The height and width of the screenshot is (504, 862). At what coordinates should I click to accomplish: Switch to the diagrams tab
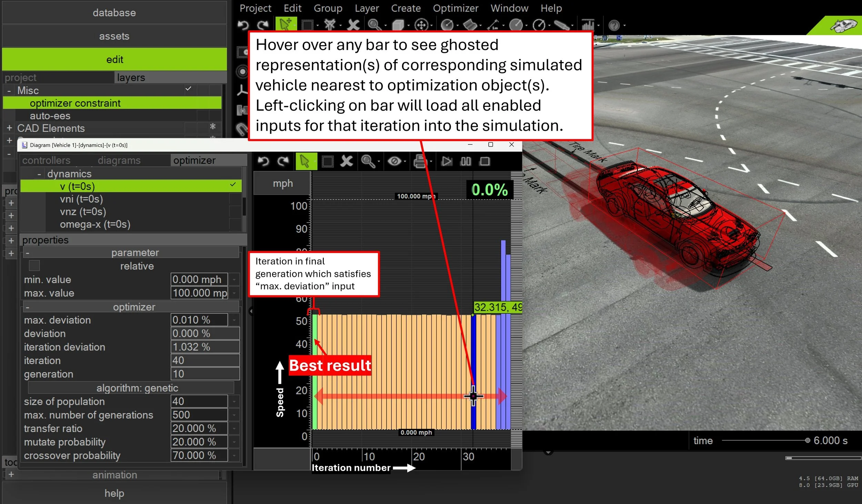pyautogui.click(x=119, y=160)
